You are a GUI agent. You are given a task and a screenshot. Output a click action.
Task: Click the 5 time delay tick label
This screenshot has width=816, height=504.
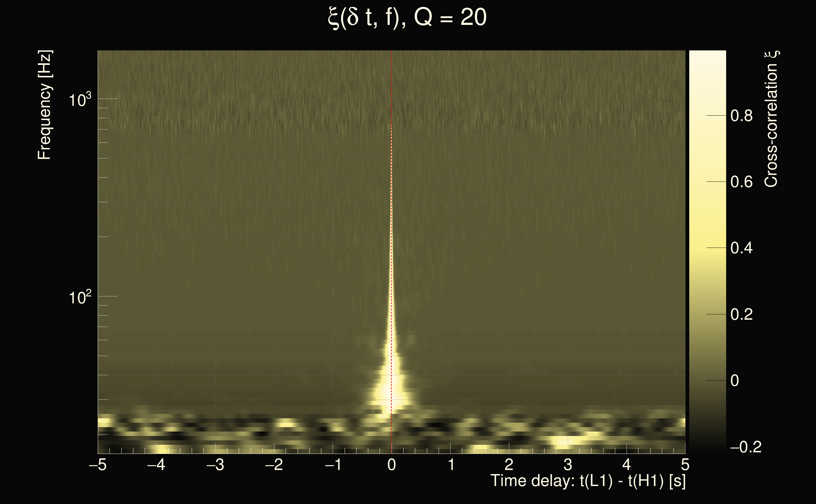(x=685, y=465)
